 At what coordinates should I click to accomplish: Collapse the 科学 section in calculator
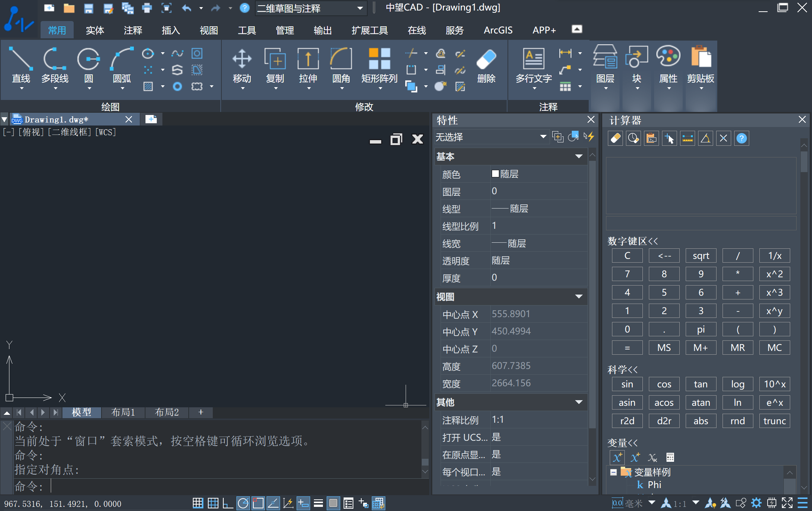(623, 370)
